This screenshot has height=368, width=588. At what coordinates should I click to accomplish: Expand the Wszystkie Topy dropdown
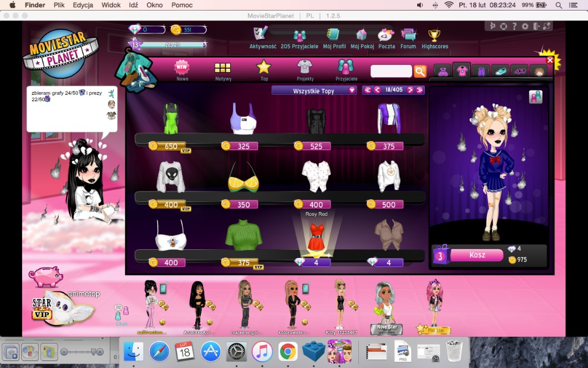[314, 90]
